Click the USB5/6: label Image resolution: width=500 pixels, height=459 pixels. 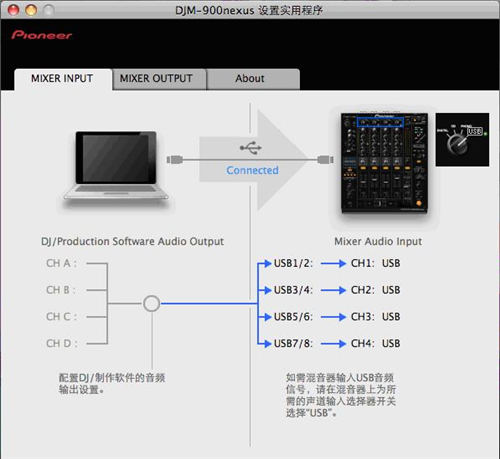pos(293,317)
